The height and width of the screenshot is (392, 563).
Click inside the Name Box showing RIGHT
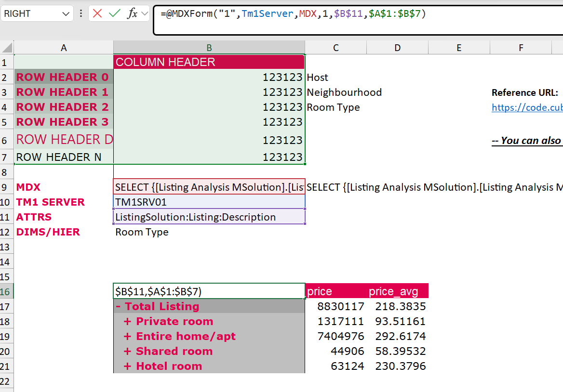pyautogui.click(x=31, y=13)
